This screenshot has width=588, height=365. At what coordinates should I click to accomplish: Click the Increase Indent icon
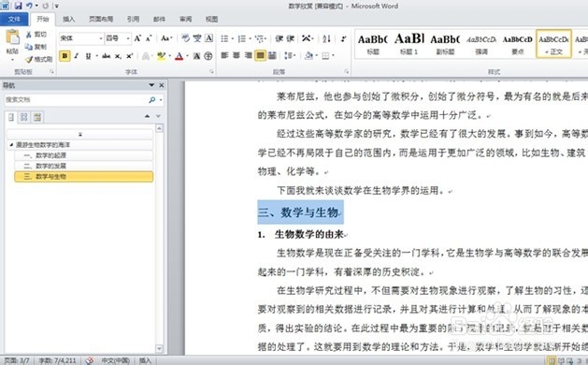click(x=290, y=38)
